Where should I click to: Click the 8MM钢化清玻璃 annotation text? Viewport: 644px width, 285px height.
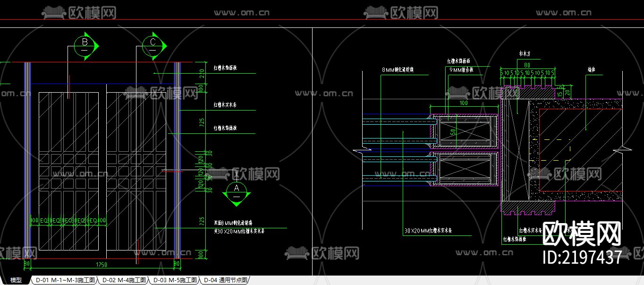(398, 70)
